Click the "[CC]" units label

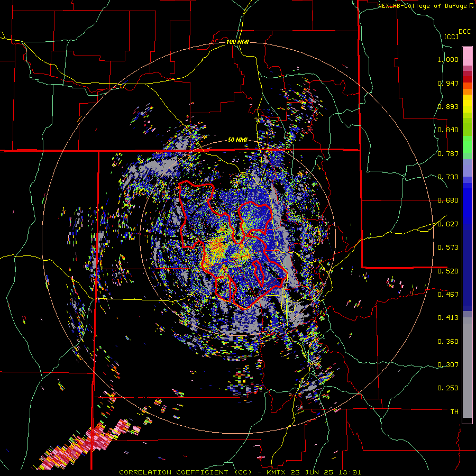click(451, 36)
